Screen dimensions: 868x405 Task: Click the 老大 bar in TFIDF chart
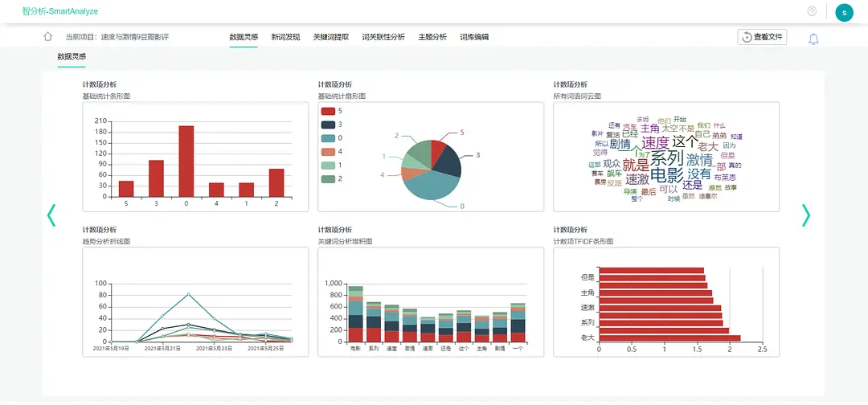coord(669,337)
